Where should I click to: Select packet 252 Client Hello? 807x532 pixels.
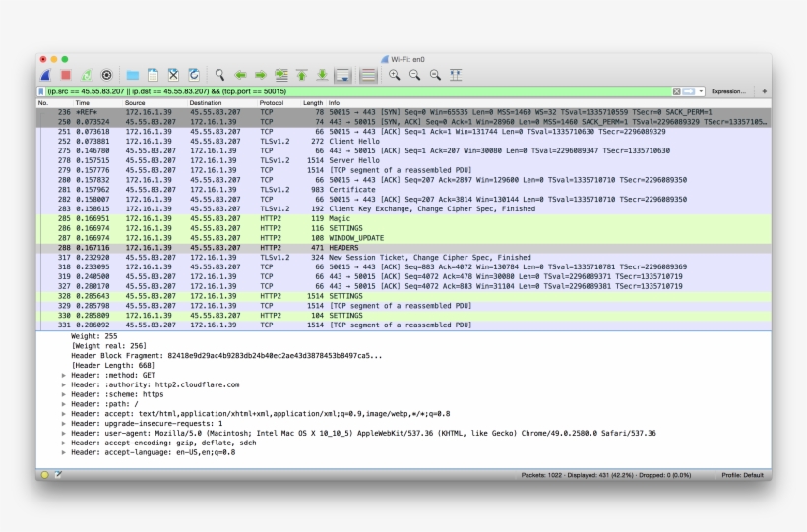403,141
